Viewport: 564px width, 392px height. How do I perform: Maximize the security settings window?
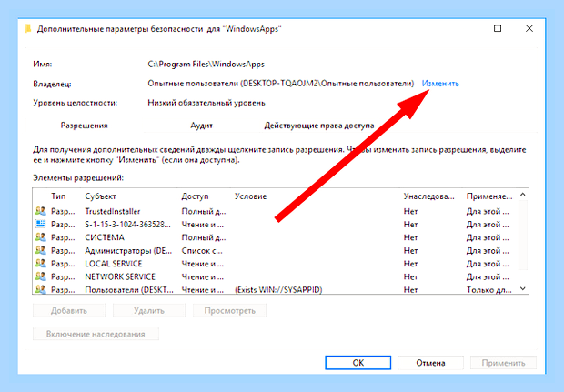pos(498,28)
